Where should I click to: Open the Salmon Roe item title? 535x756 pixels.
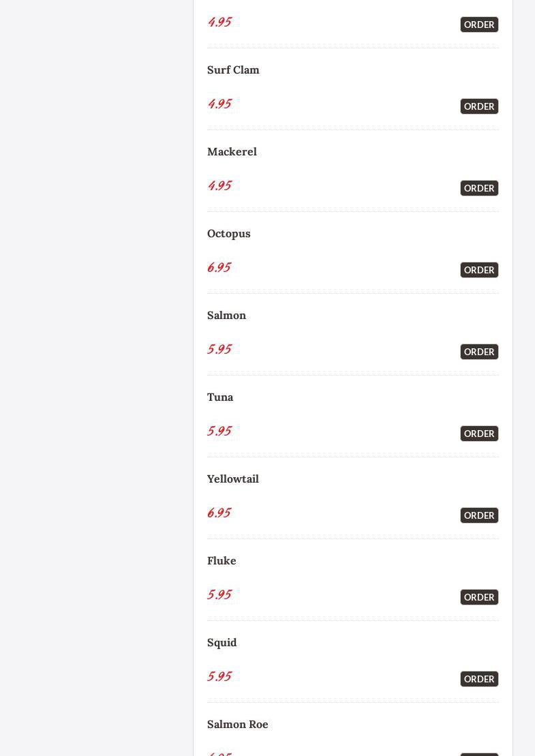coord(237,724)
